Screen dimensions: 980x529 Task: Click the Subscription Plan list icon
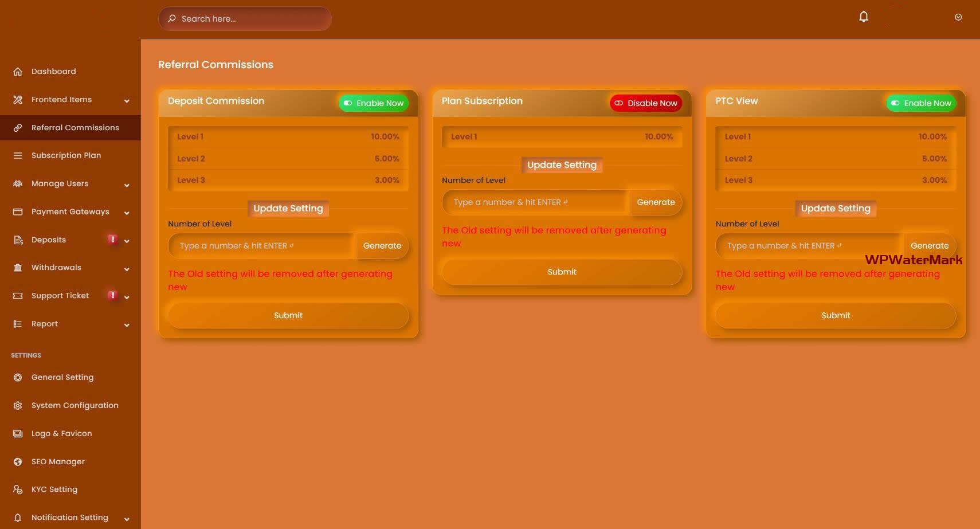pos(18,155)
